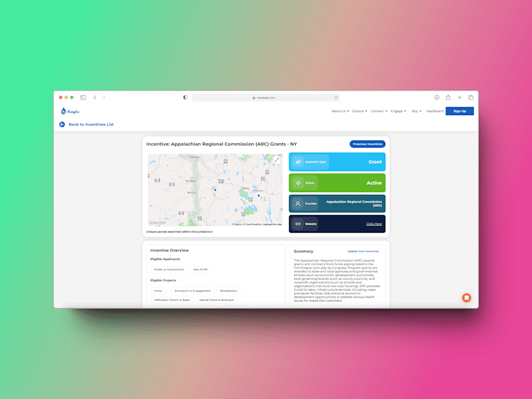Click the Sign Up button

(x=460, y=111)
